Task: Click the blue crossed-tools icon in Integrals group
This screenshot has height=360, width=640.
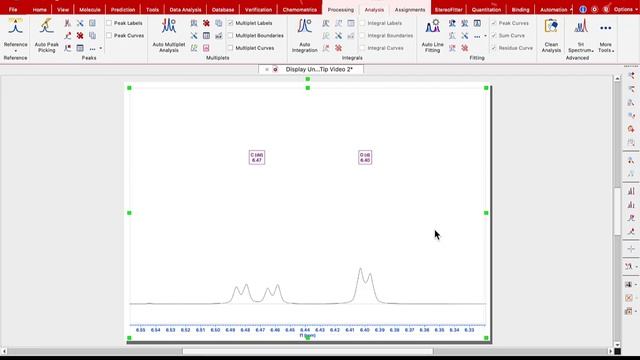Action: coord(338,36)
